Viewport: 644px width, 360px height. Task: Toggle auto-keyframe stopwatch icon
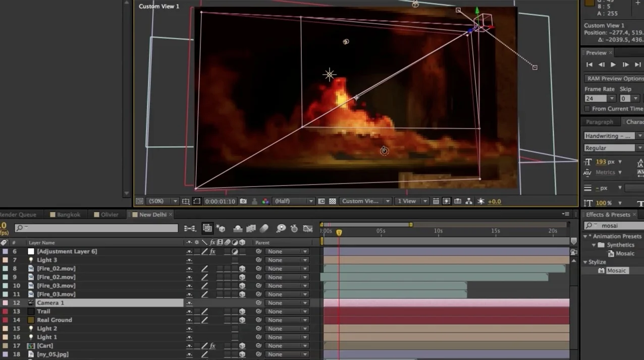click(294, 228)
